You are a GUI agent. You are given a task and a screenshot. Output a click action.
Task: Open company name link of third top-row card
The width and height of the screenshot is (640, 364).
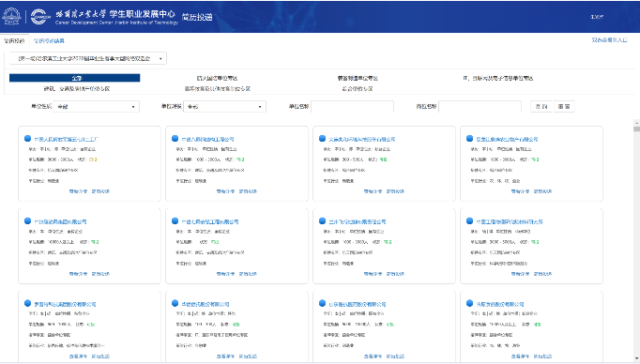click(x=362, y=139)
